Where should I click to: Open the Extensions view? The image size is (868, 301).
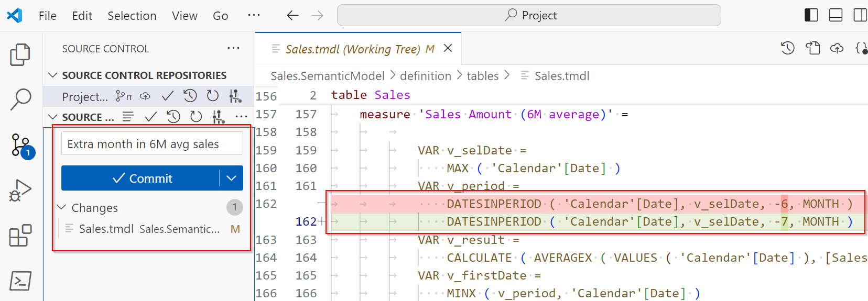click(x=20, y=236)
